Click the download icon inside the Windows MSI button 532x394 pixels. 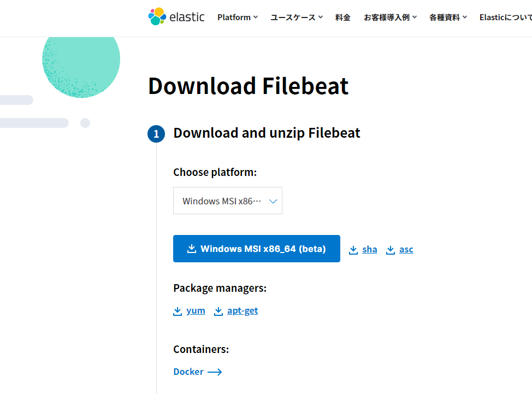tap(192, 249)
